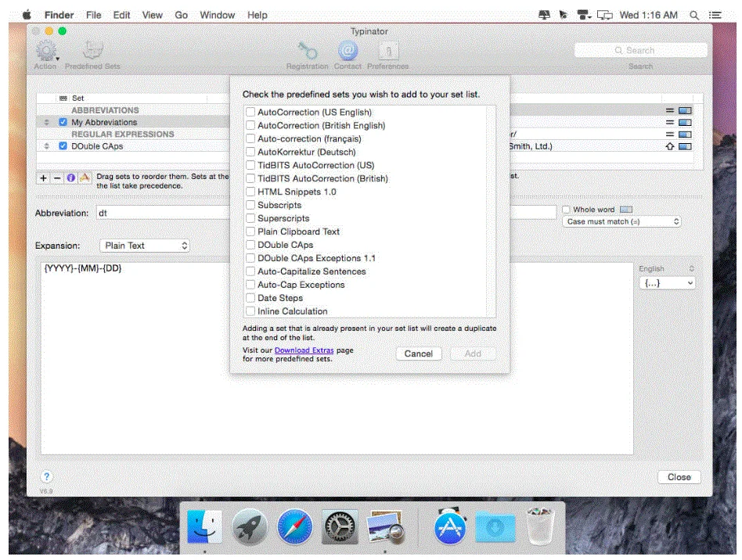Check AutoCorrection (British English) set
The height and width of the screenshot is (560, 742).
point(250,125)
